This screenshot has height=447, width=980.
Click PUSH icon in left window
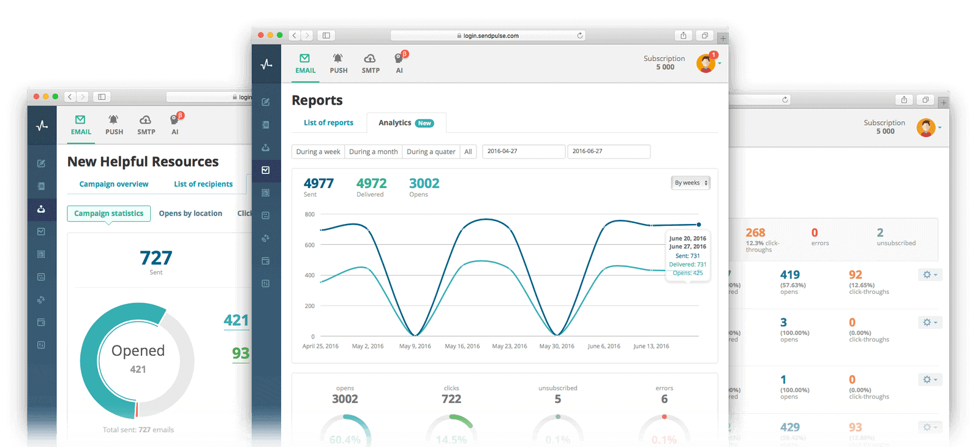114,124
